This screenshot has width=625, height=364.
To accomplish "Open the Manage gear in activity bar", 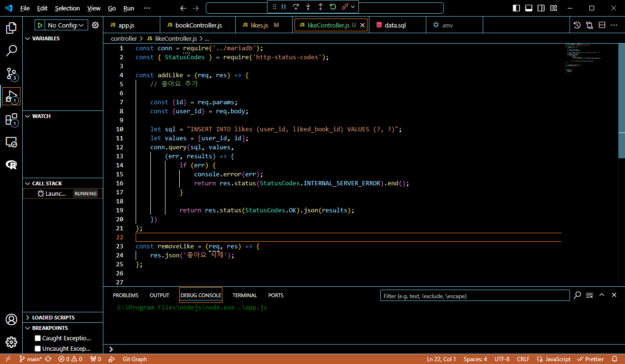I will pyautogui.click(x=11, y=342).
